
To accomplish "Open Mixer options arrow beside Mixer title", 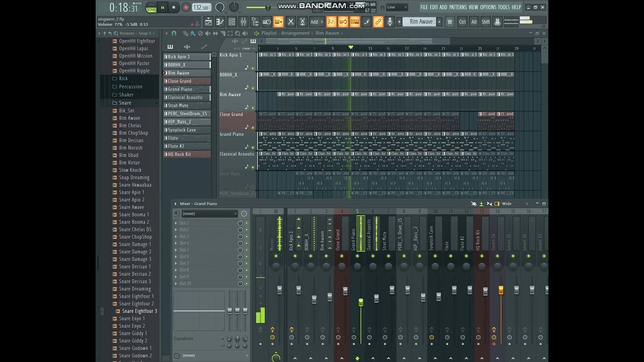I will [x=176, y=204].
